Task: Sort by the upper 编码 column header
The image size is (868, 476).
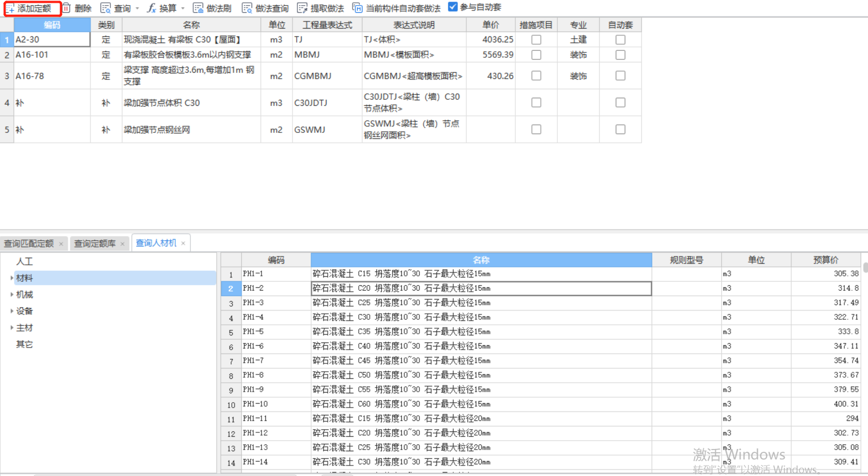Action: click(x=52, y=25)
